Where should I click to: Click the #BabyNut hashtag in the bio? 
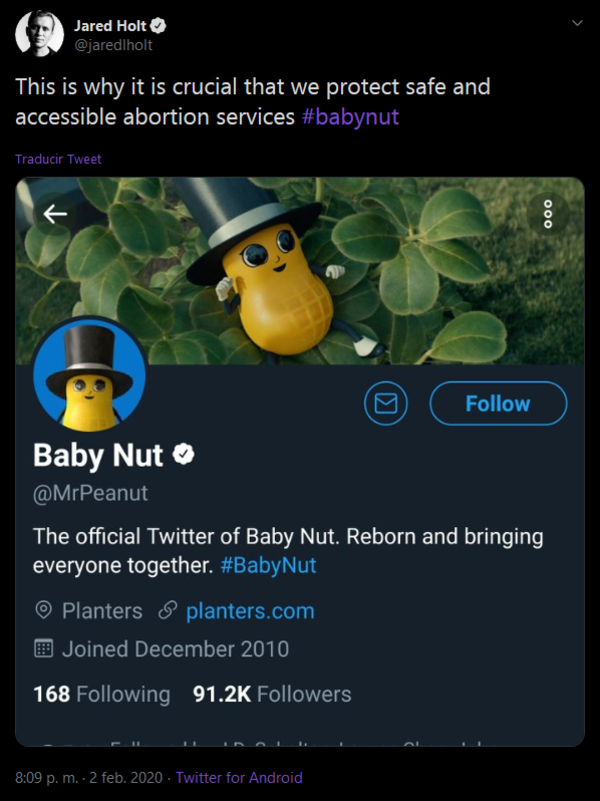pyautogui.click(x=268, y=565)
